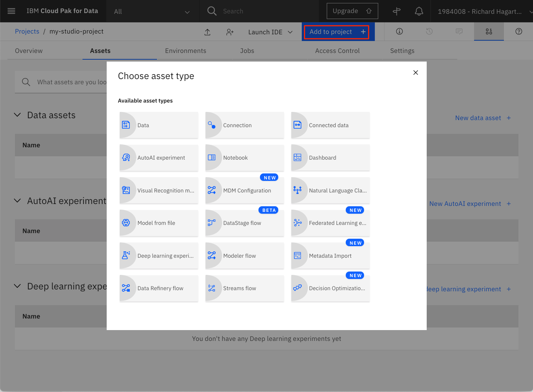Select the Model from file tile
The height and width of the screenshot is (392, 533).
[x=159, y=223]
